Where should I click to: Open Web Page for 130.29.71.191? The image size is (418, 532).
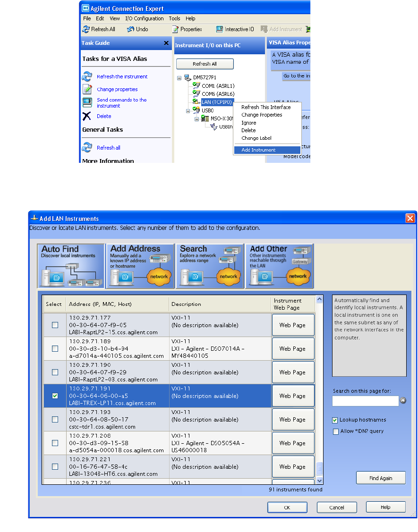coord(293,396)
